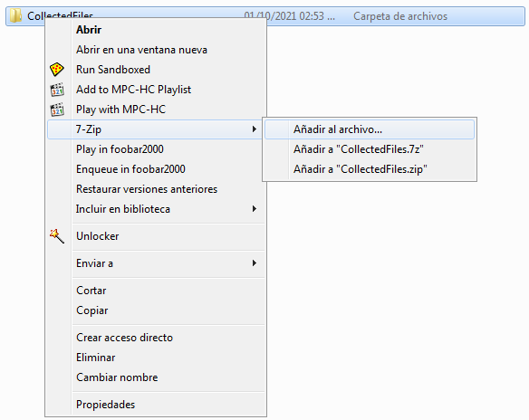Select Play in foobar2000
529x420 pixels.
(120, 149)
